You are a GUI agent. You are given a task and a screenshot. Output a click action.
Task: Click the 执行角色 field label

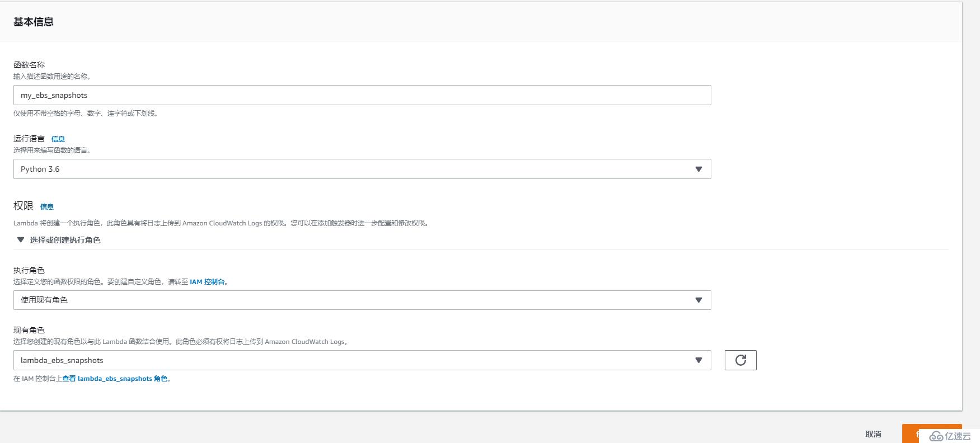click(x=29, y=270)
